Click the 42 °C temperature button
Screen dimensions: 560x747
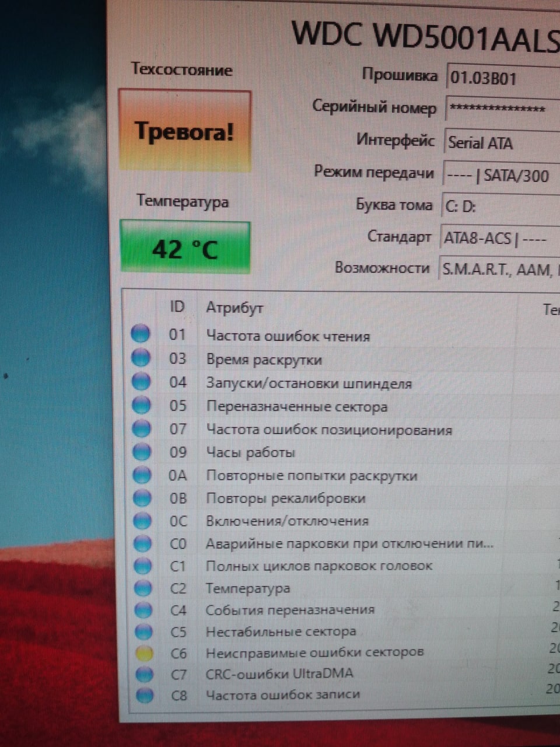point(185,247)
